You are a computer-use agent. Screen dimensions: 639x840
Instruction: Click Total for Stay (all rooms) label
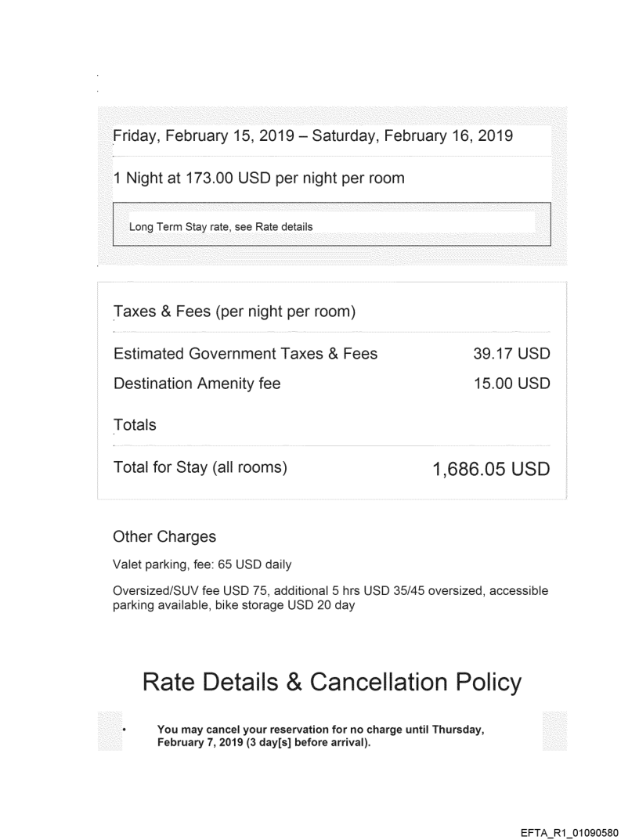coord(200,468)
